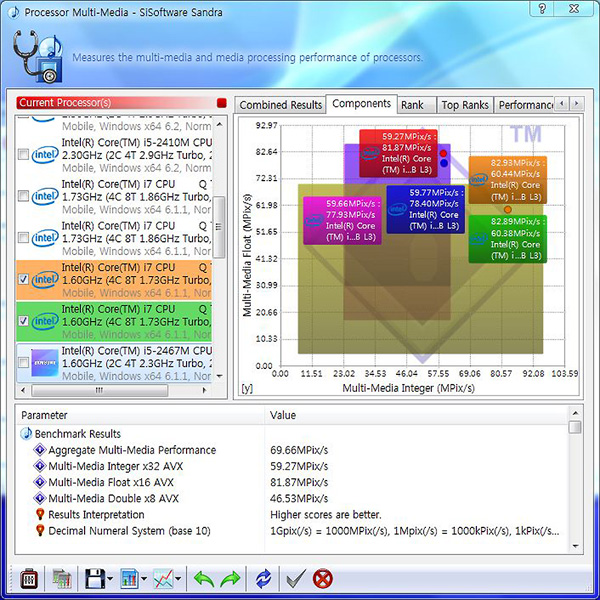The image size is (600, 600).
Task: Click tab strip scroll-left arrow
Action: (x=562, y=103)
